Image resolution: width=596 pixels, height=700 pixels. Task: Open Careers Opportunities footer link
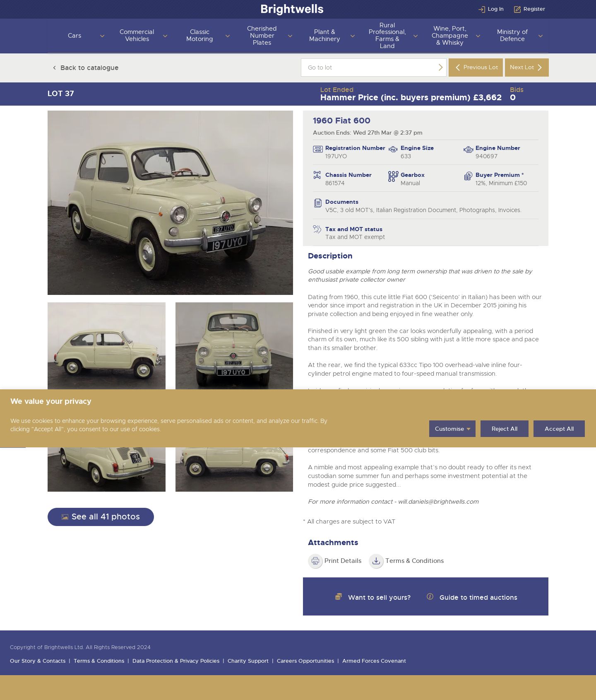pos(305,661)
